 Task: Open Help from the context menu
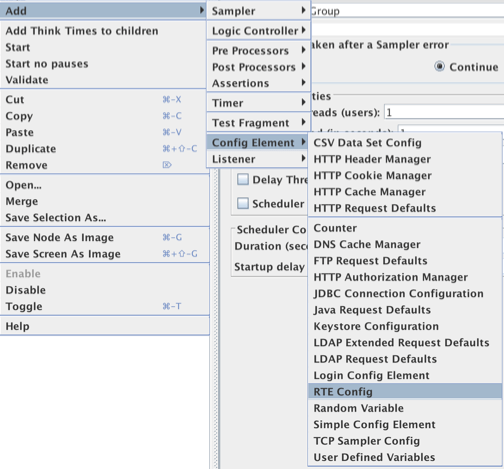(105, 326)
